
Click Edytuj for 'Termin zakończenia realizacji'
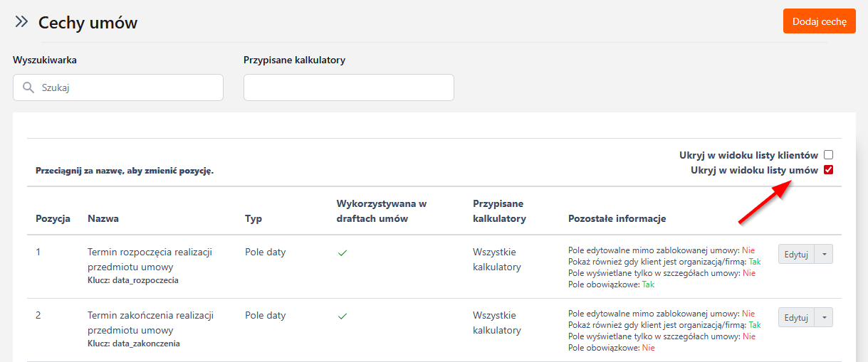[796, 318]
